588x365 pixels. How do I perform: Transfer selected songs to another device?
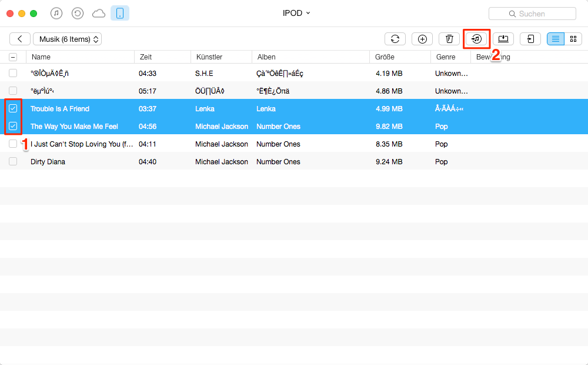point(530,39)
